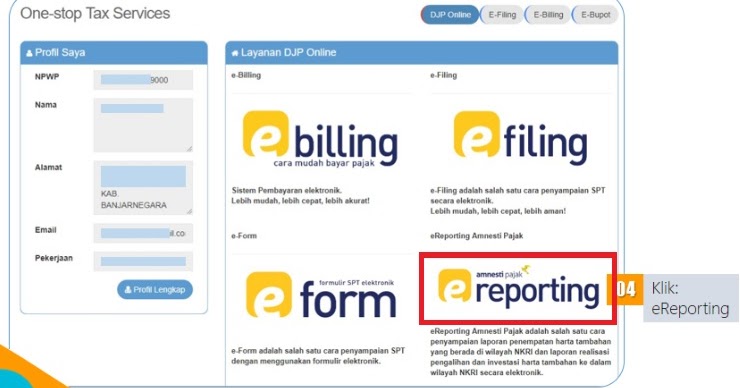The image size is (740, 388).
Task: Click the user icon beside Profil Saya
Action: click(29, 53)
